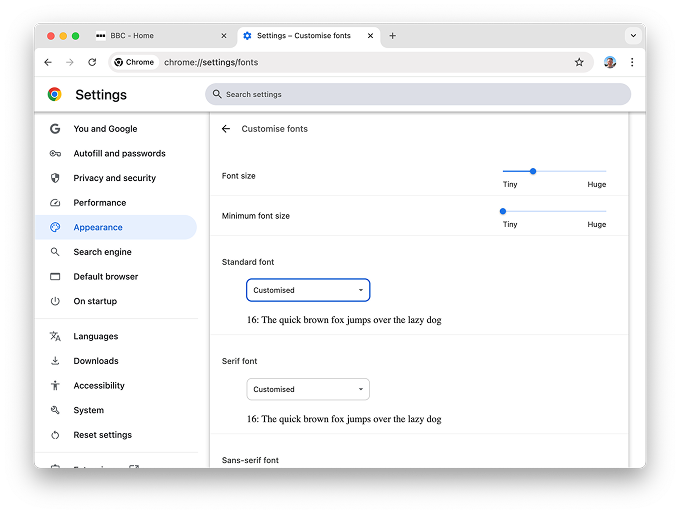Open Reset settings page
680x514 pixels.
tap(116, 435)
